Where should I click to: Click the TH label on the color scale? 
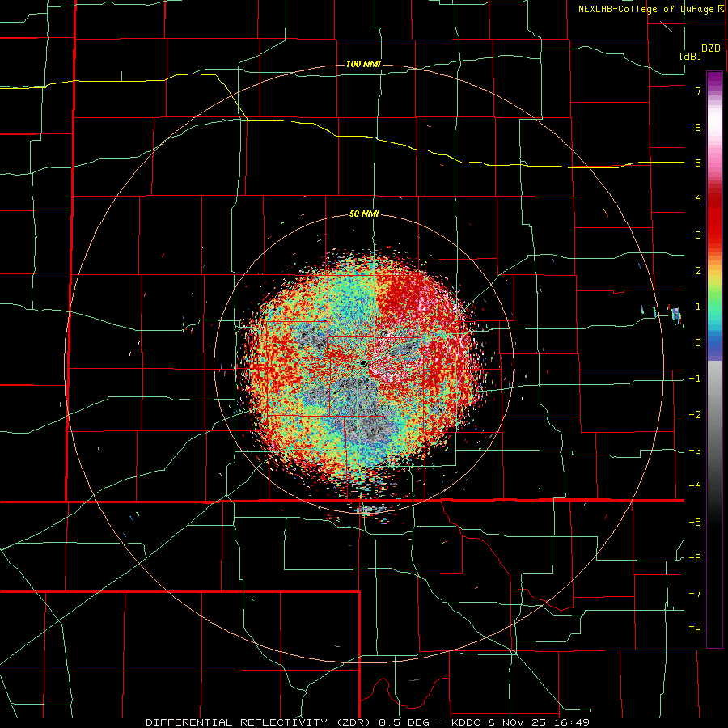point(695,630)
